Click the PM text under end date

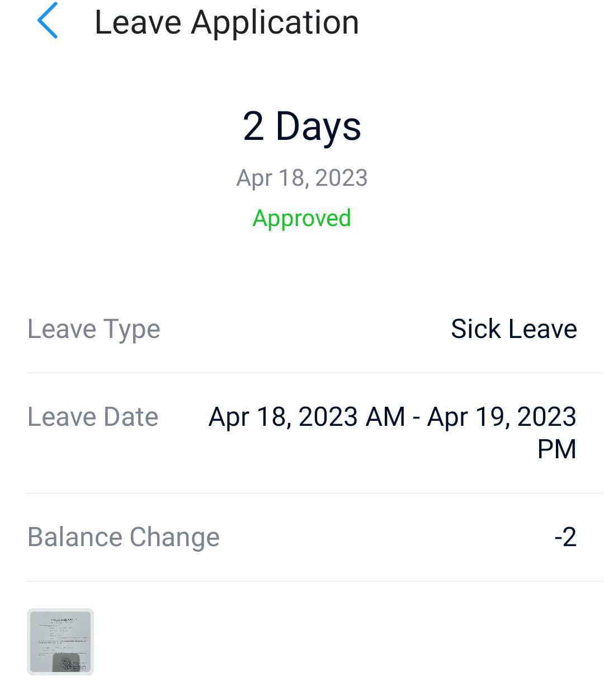tap(556, 449)
